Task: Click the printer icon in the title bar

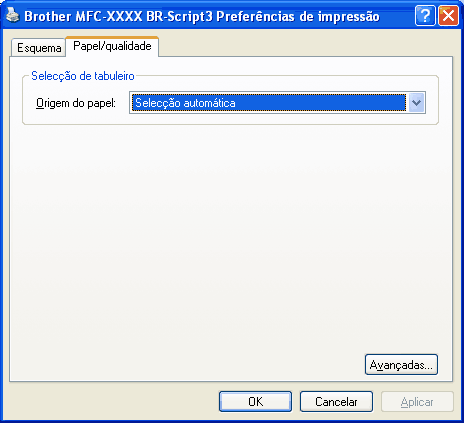Action: pos(13,15)
